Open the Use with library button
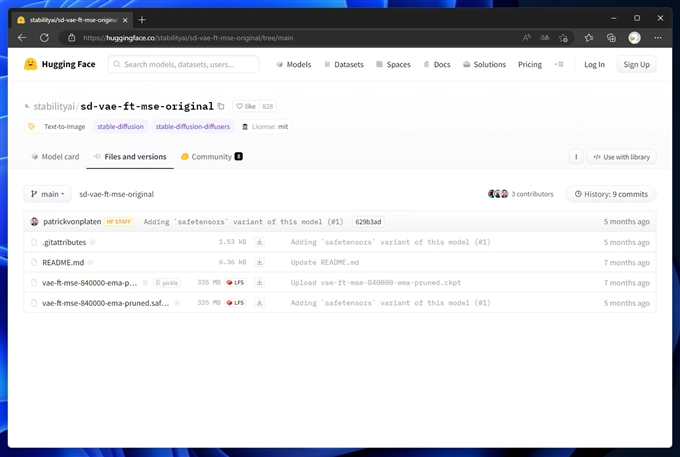 tap(621, 157)
